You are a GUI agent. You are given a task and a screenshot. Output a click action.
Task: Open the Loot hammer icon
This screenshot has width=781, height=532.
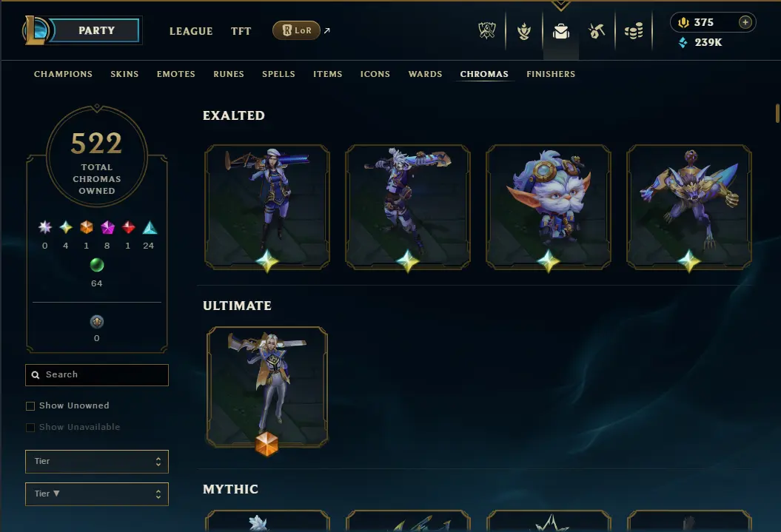596,31
